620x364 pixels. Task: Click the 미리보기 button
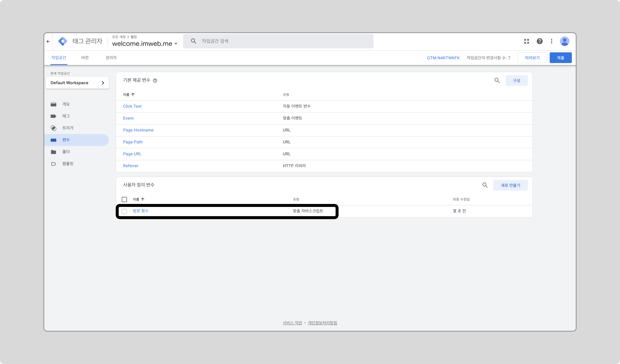click(532, 58)
